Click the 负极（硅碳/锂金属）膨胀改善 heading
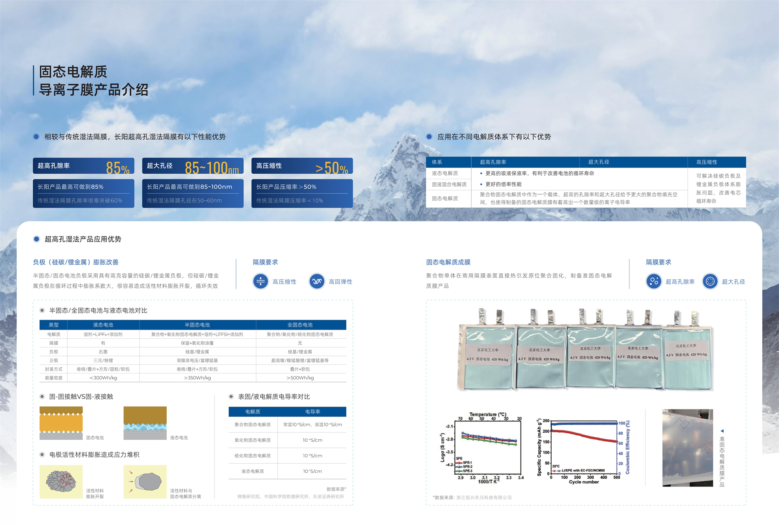This screenshot has height=532, width=779. pos(76,262)
